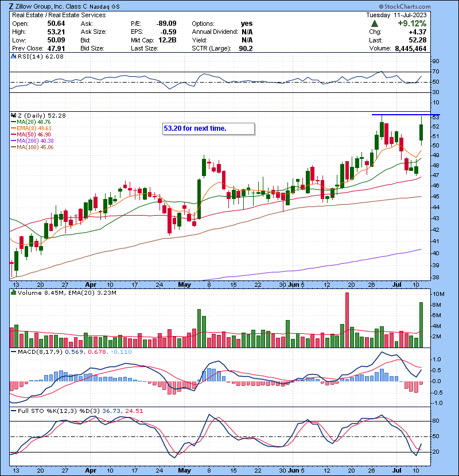459x476 pixels.
Task: Click the green up-arrow change indicator
Action: tap(375, 24)
